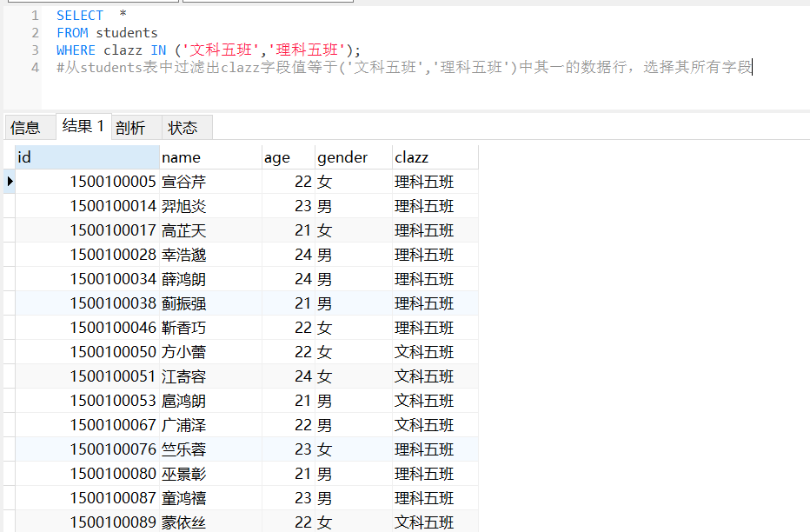
Task: Select name cell 扈鸿朗
Action: 210,401
